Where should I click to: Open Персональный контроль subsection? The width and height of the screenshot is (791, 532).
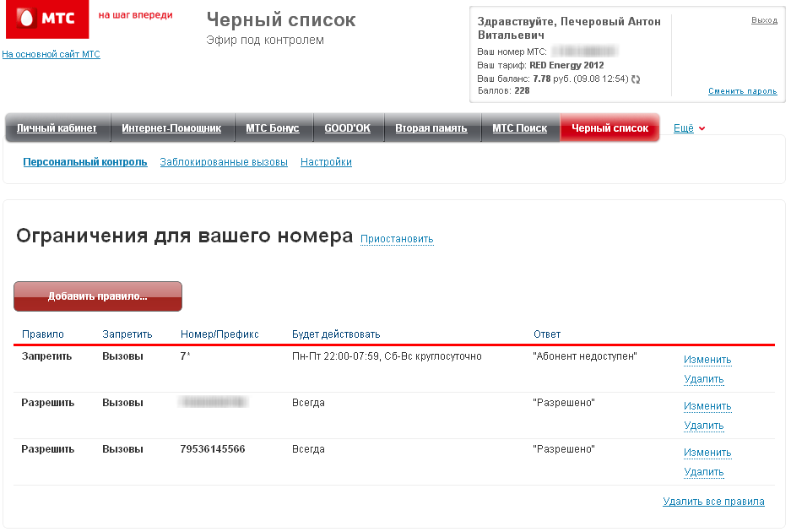(85, 162)
